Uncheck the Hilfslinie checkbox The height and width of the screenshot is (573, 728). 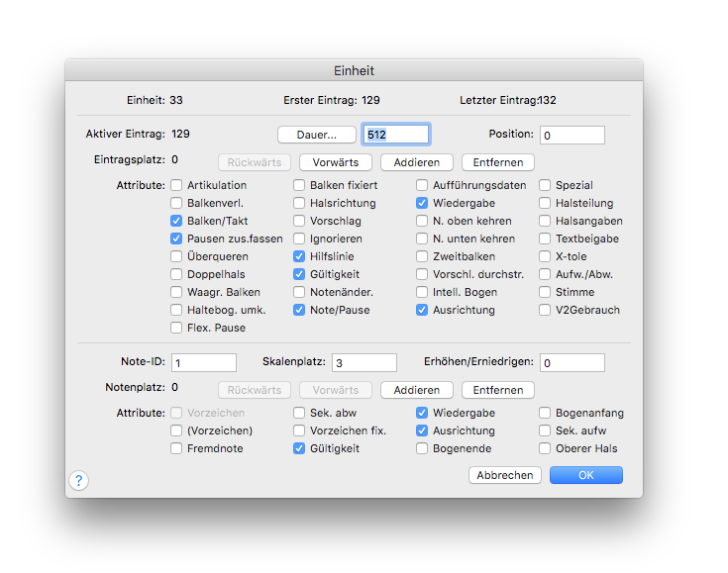click(x=299, y=256)
